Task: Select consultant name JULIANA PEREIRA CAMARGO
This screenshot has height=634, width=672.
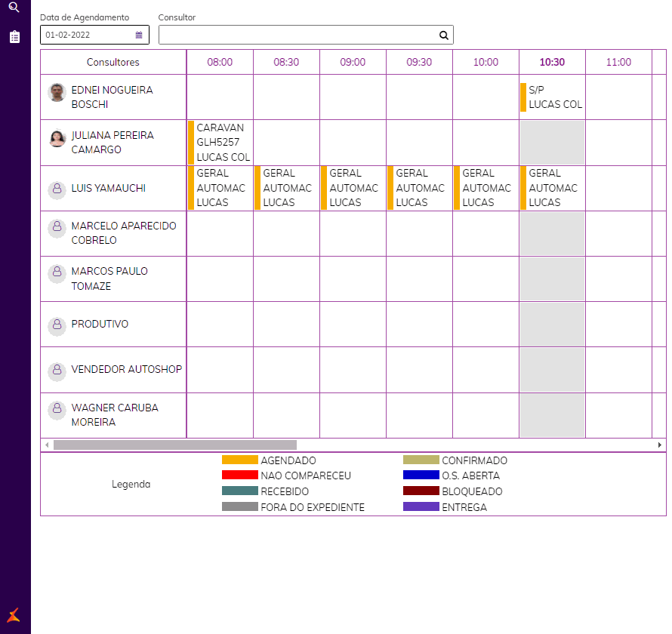Action: click(113, 143)
